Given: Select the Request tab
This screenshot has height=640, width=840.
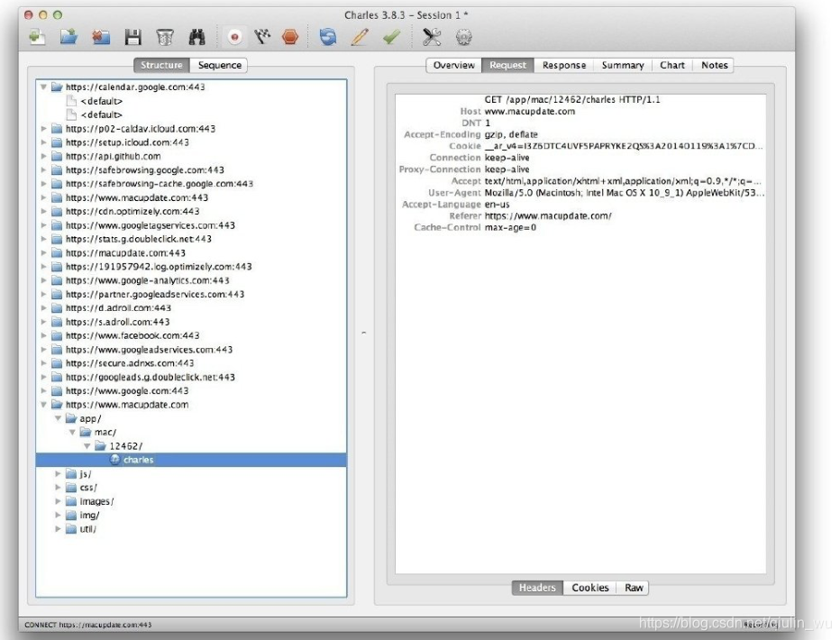Looking at the screenshot, I should pos(507,65).
